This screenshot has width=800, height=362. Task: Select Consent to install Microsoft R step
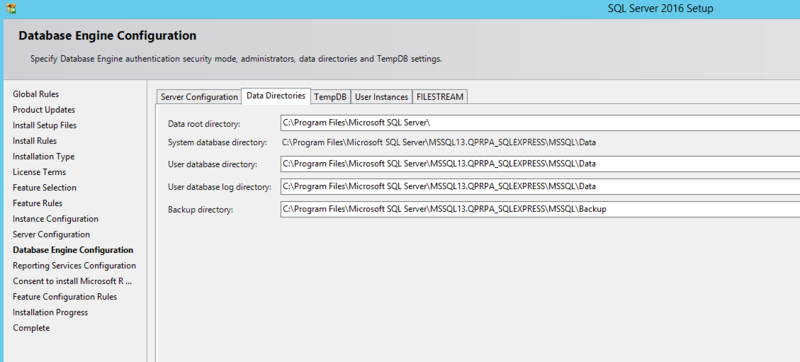72,281
